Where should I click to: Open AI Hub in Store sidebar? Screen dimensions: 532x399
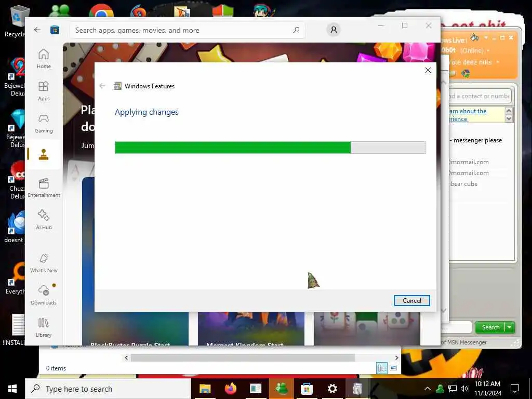(44, 220)
